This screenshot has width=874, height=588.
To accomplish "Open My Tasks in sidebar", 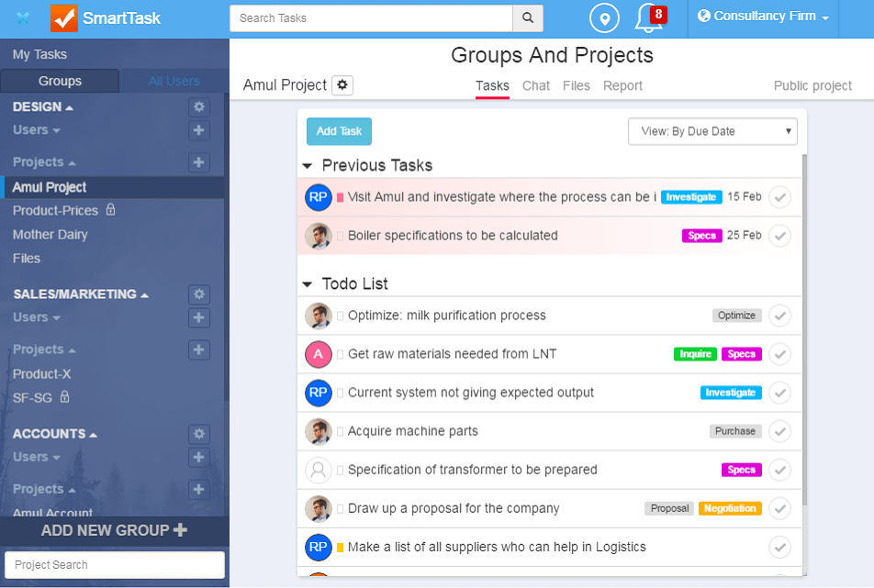I will [39, 54].
